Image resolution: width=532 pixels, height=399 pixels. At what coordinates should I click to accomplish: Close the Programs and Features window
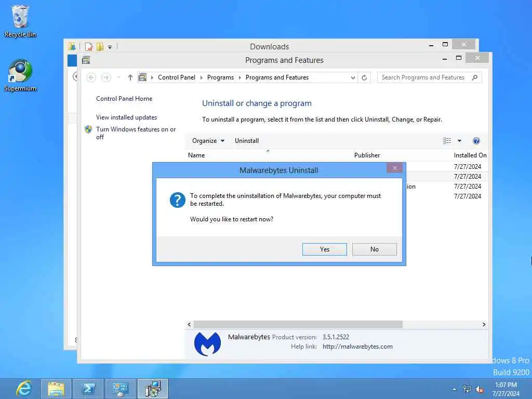point(477,58)
